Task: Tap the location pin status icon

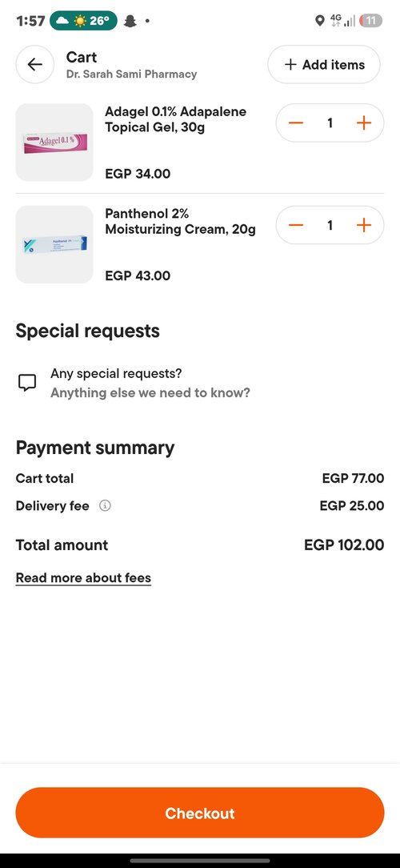Action: (x=319, y=21)
